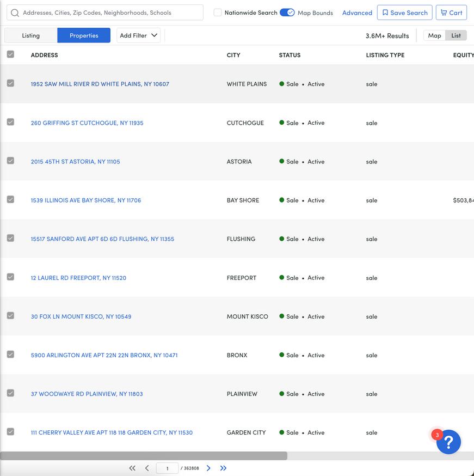Screen dimensions: 474x476
Task: Click the Save Search bookmark button
Action: 404,13
